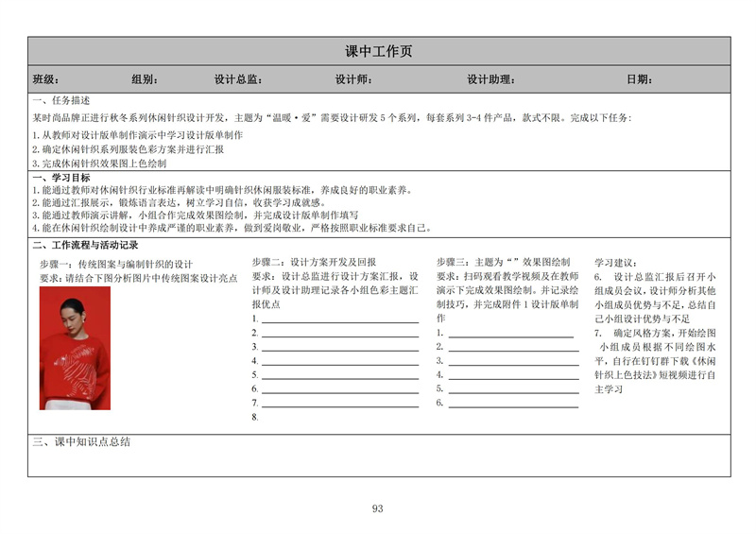Click number '8.' under step two
Viewport: 756px width, 534px height.
(x=255, y=417)
